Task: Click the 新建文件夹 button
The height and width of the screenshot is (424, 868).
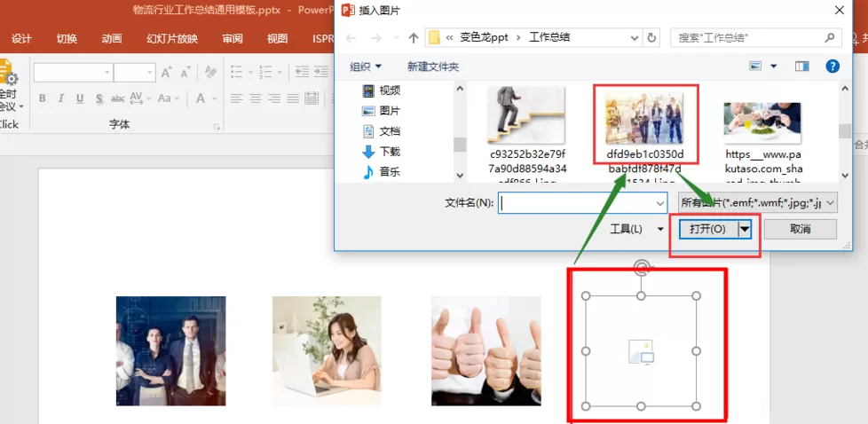Action: click(433, 67)
